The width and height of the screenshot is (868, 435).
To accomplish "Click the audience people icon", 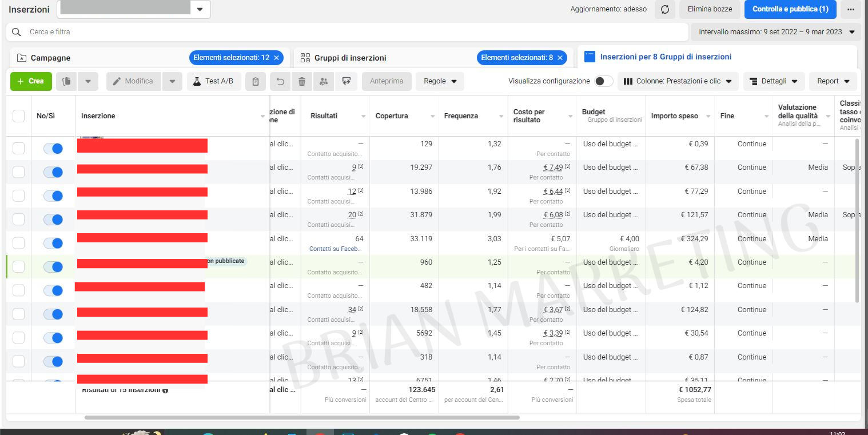I will 324,81.
